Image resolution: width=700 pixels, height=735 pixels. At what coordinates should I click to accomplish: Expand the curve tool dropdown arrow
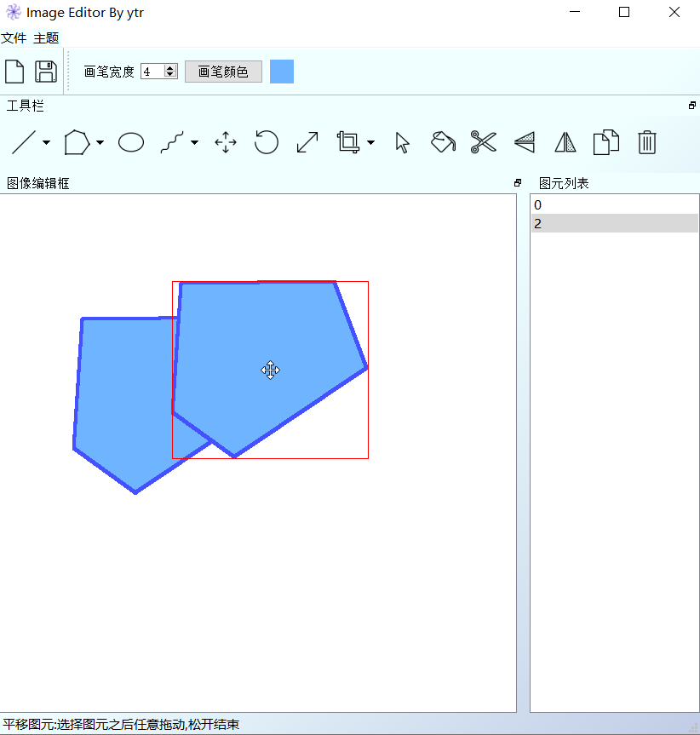(x=194, y=142)
